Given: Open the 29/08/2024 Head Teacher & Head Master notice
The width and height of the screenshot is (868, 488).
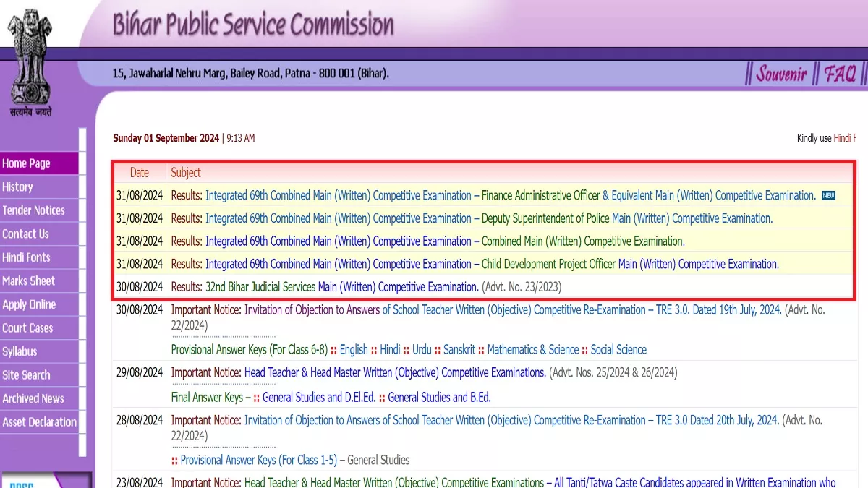Looking at the screenshot, I should coord(395,373).
